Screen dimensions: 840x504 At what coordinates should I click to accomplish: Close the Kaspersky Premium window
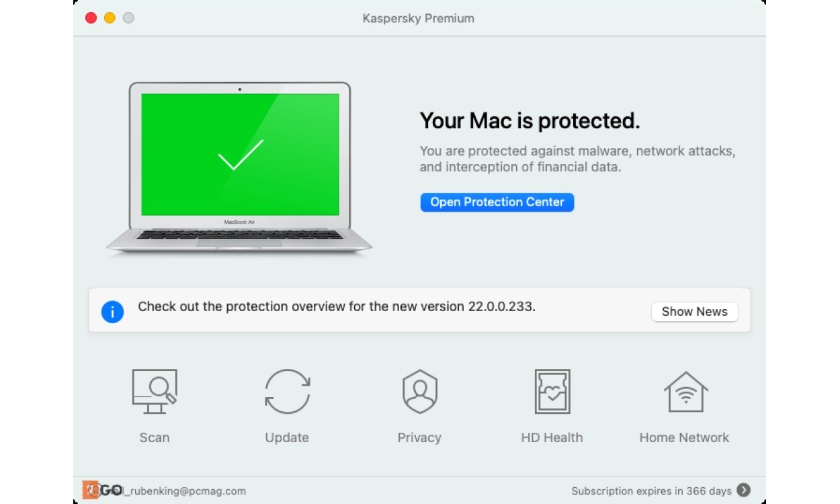[91, 18]
